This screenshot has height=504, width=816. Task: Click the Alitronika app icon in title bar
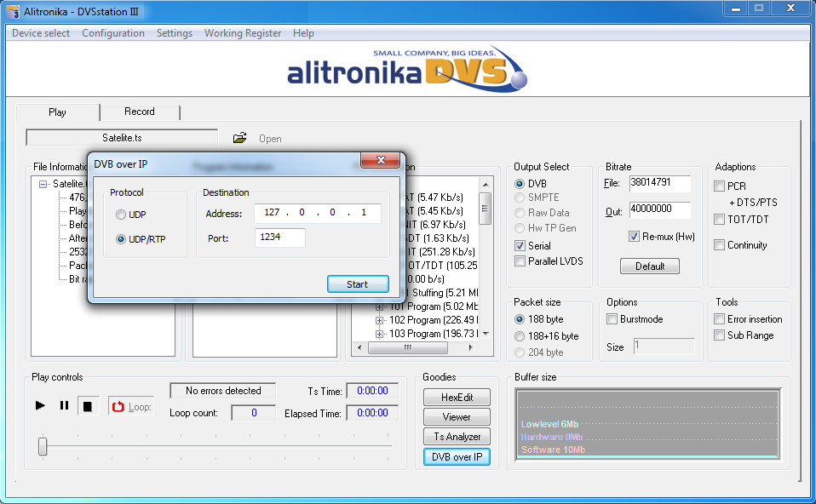pyautogui.click(x=12, y=9)
